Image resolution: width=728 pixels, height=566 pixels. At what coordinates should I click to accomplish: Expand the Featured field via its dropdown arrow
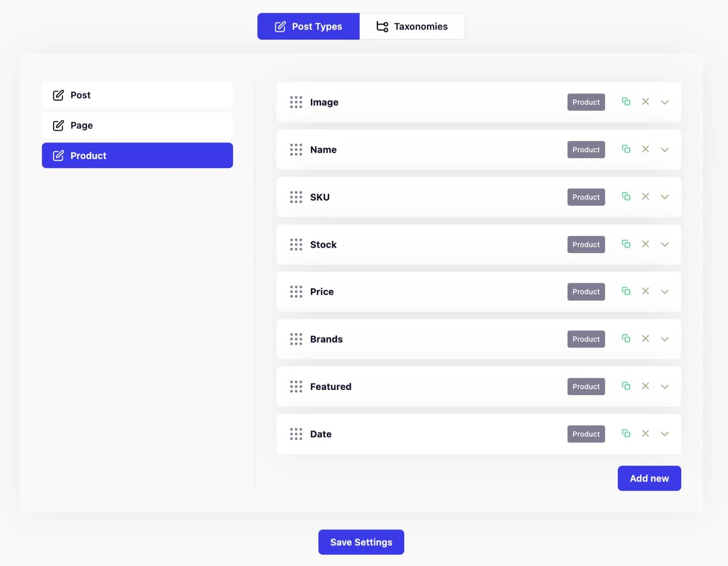(665, 386)
